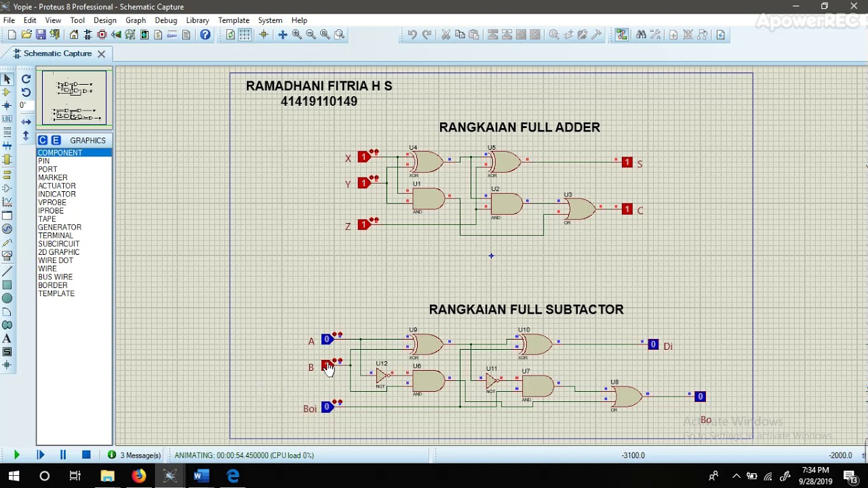Screen dimensions: 868x488
Task: Open the Edit menu
Action: click(30, 20)
